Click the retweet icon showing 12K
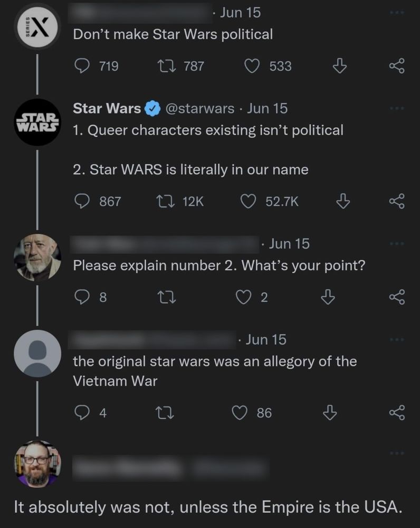 coord(165,201)
